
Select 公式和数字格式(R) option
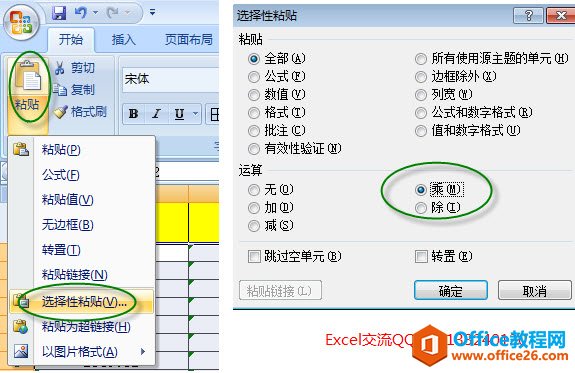[421, 113]
